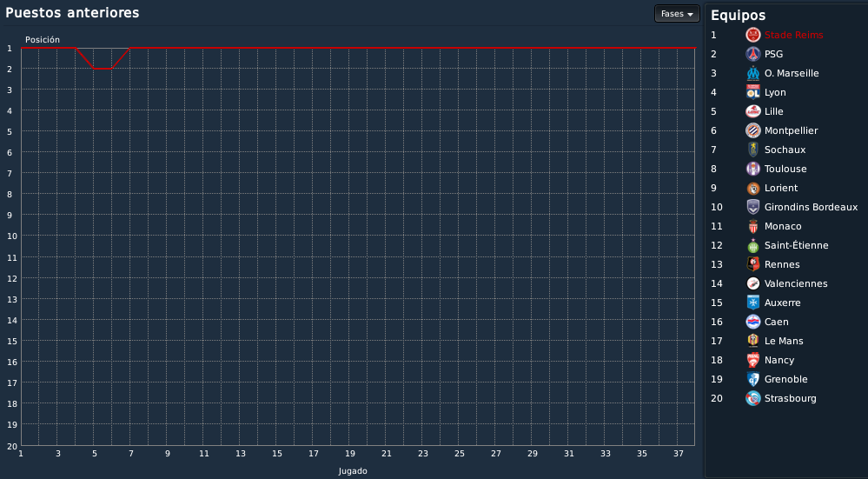
Task: Click the Grenoble club crest
Action: pyautogui.click(x=752, y=379)
